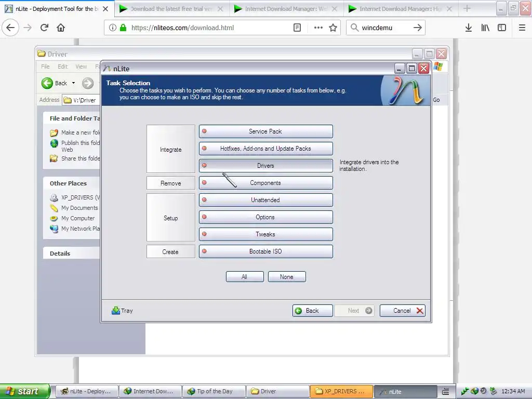Open View menu in Driver window
532x399 pixels.
pyautogui.click(x=81, y=66)
